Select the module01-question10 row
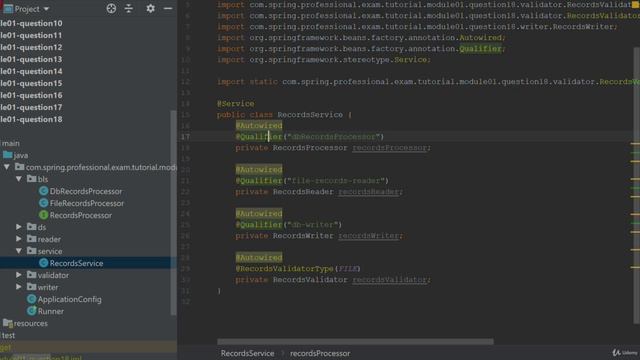The height and width of the screenshot is (360, 640). pyautogui.click(x=31, y=23)
